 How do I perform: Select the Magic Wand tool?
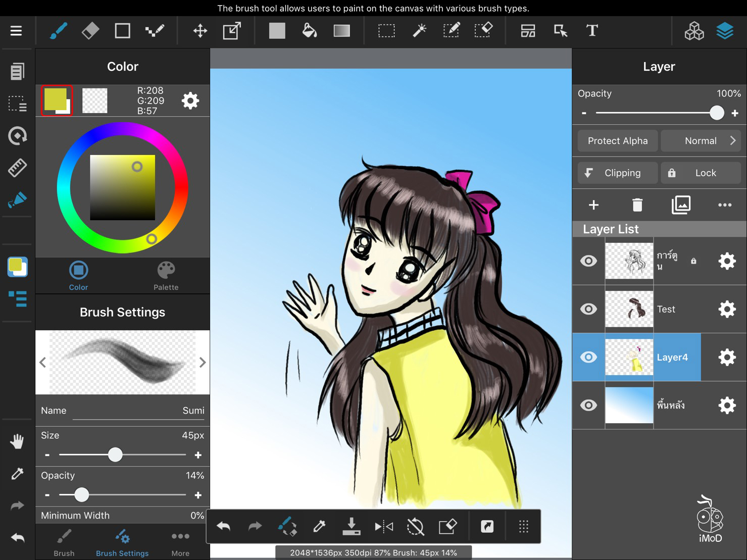pos(419,30)
